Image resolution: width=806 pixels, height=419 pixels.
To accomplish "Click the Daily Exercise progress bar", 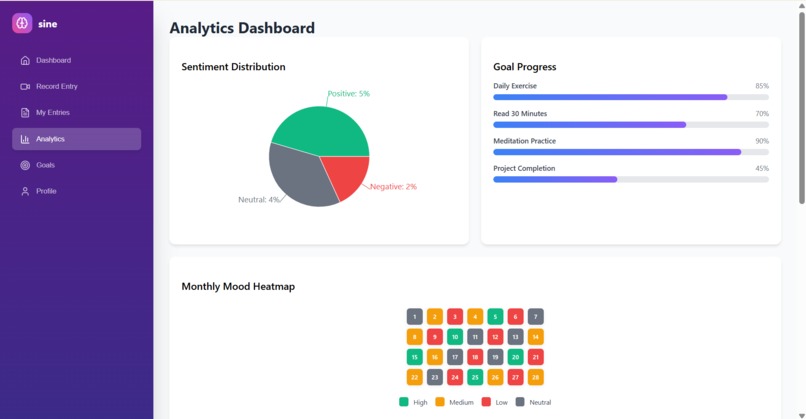I will [x=631, y=97].
